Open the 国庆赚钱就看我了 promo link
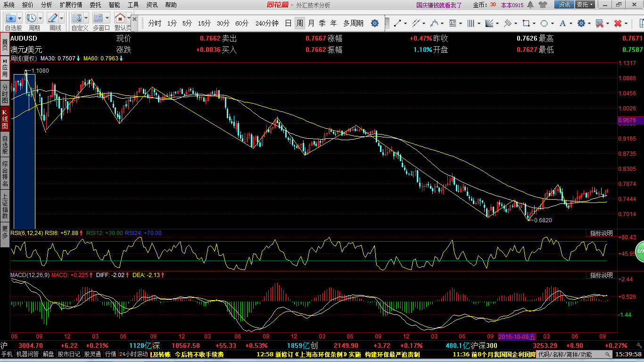 [x=439, y=5]
